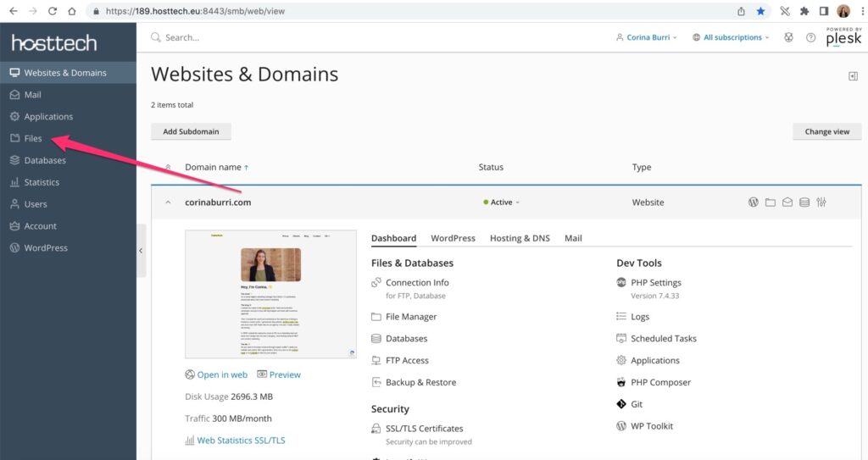
Task: Bookmark this page with star icon
Action: point(760,11)
